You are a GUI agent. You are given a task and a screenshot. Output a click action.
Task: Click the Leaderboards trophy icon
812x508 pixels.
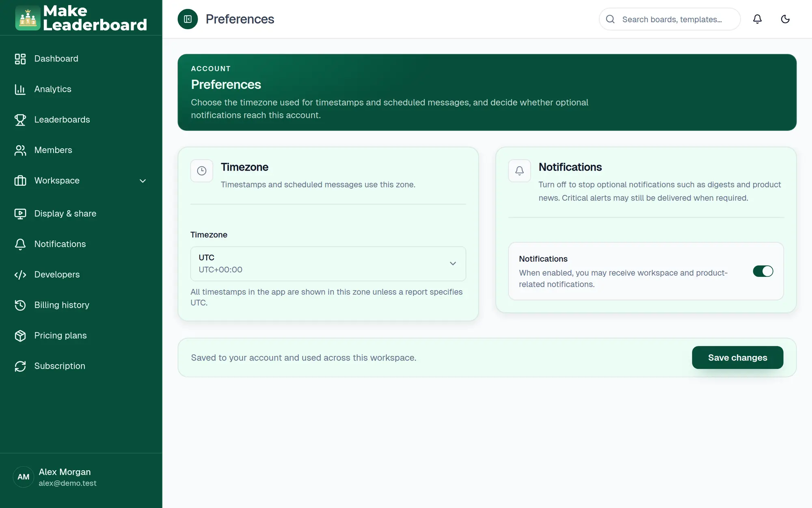pos(20,120)
